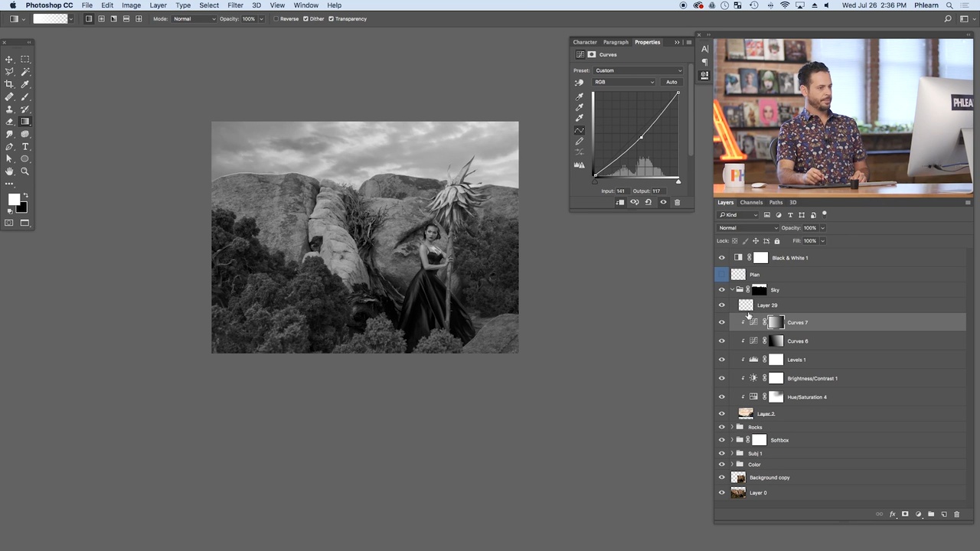Select the Magic Wand tool
The height and width of the screenshot is (551, 980).
[x=25, y=72]
